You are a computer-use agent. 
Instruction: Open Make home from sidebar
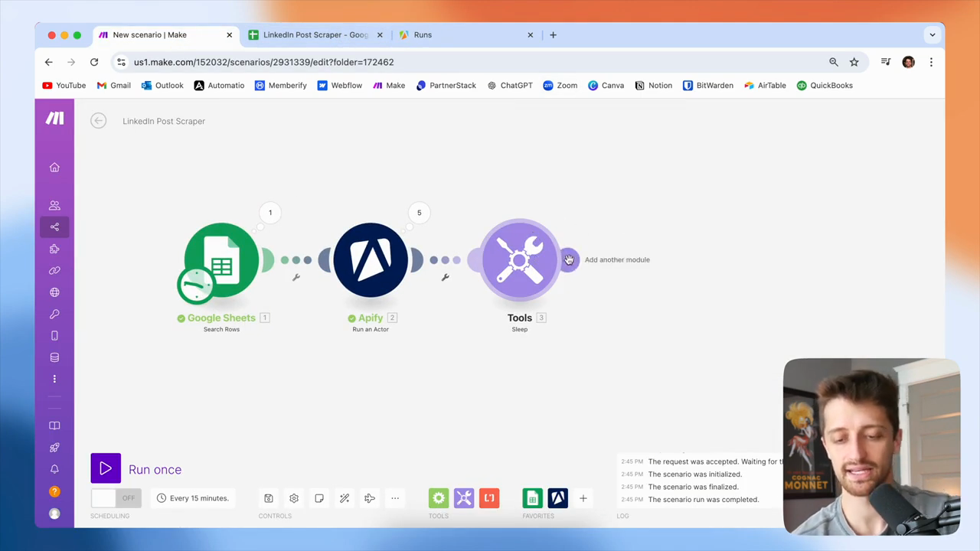(54, 168)
